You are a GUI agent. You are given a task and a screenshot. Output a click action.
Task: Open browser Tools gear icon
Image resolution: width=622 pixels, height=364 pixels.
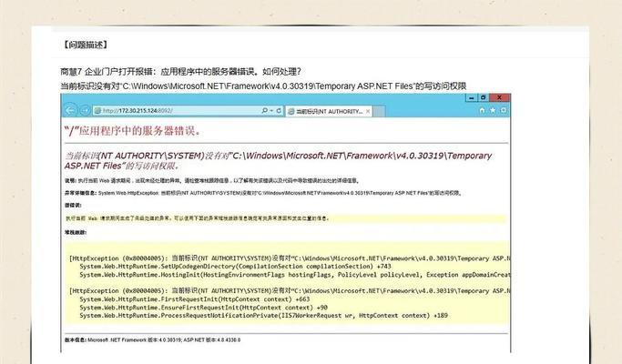(504, 110)
